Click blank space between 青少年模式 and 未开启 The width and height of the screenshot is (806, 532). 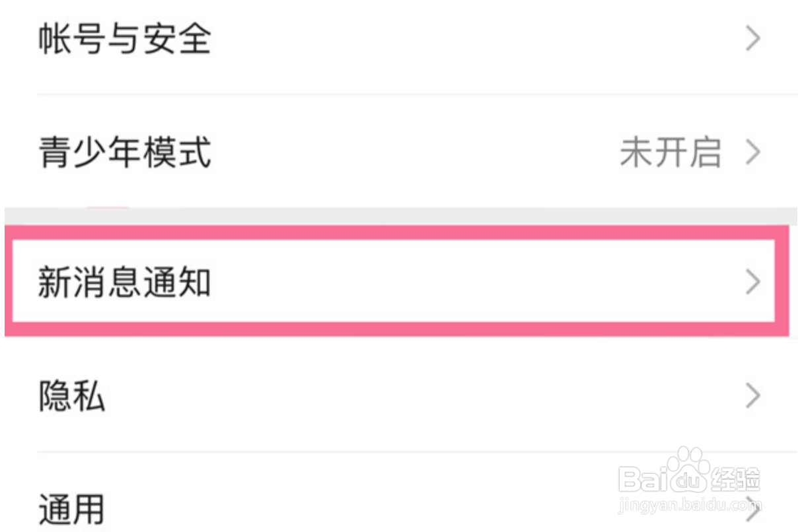[416, 153]
